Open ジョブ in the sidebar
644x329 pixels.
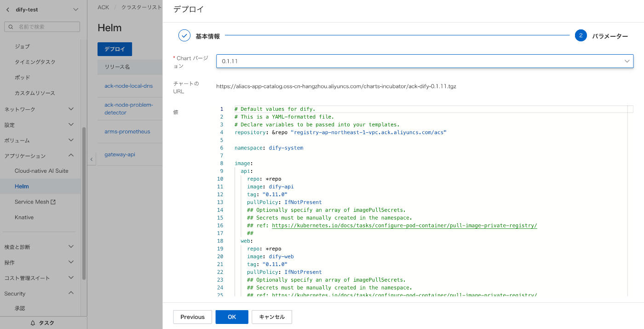click(22, 46)
